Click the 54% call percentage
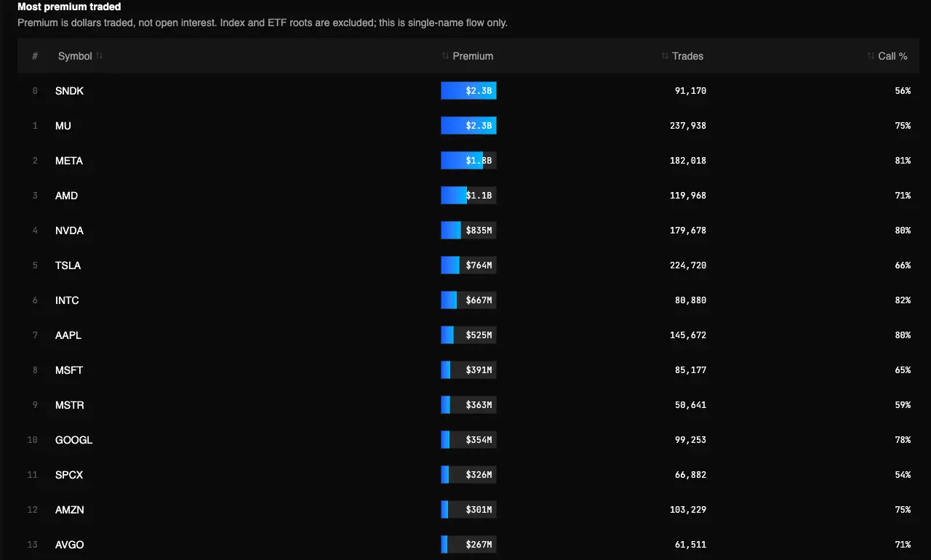The height and width of the screenshot is (560, 931). click(x=903, y=475)
